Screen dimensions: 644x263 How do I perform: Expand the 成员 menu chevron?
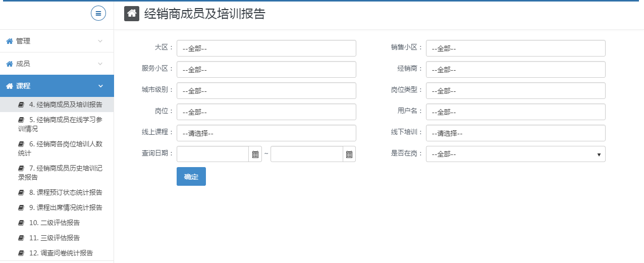[100, 64]
